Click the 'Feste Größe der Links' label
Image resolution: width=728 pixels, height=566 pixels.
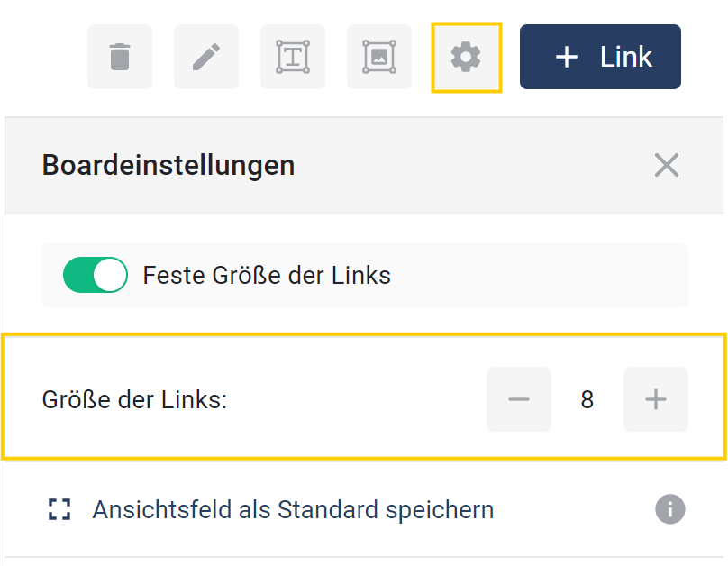(267, 275)
